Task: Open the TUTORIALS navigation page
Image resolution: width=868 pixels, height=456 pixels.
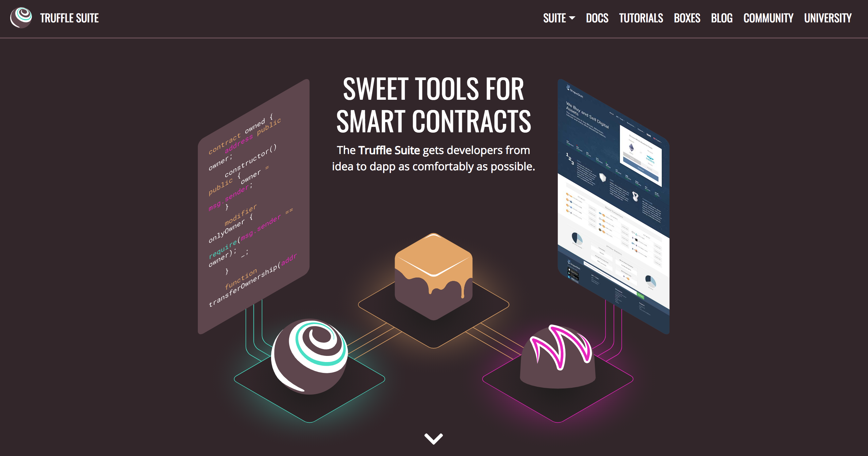Action: pos(641,18)
